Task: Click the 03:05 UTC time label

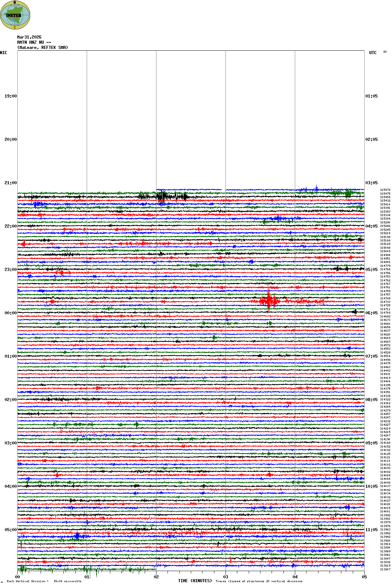Action: coord(372,183)
